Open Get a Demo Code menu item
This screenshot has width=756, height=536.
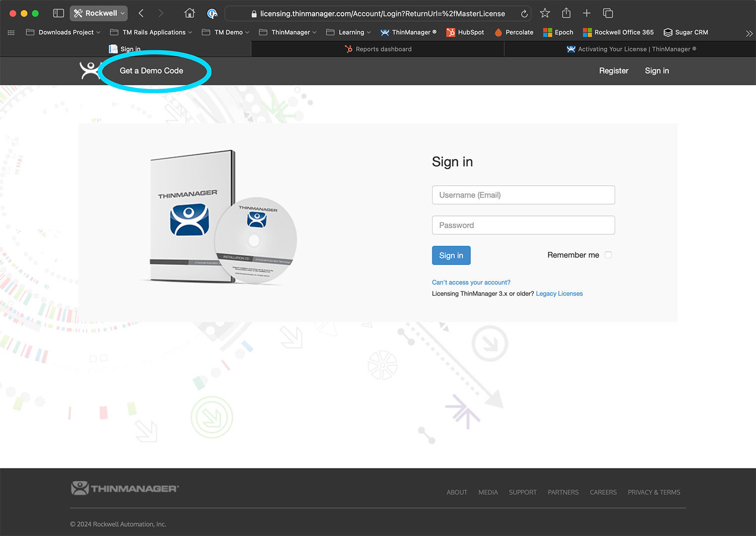tap(151, 70)
